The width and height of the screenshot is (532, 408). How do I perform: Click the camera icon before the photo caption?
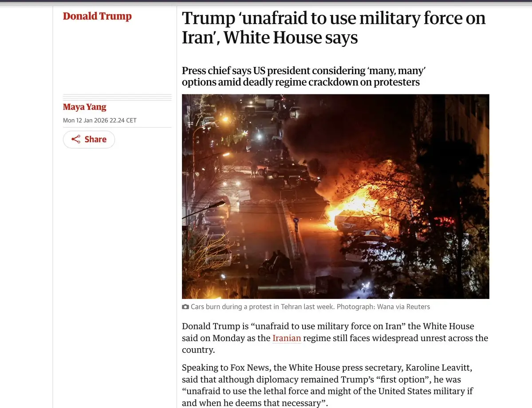coord(185,306)
